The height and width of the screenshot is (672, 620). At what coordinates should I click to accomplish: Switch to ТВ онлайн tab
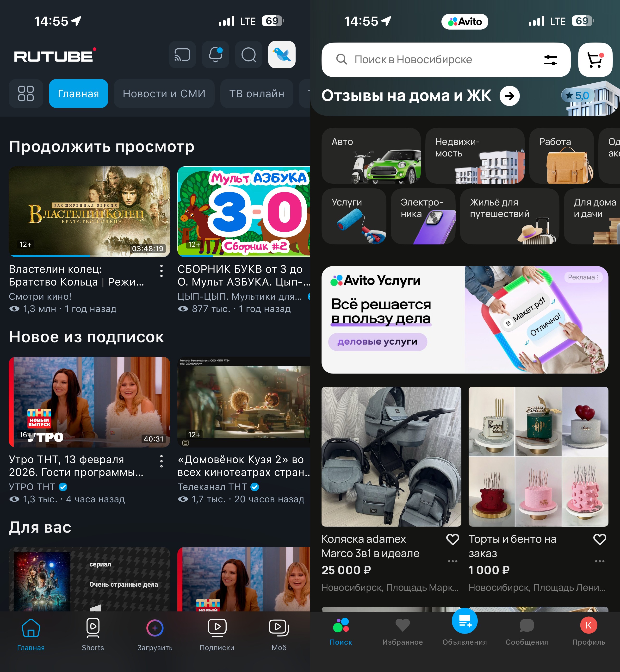tap(257, 93)
